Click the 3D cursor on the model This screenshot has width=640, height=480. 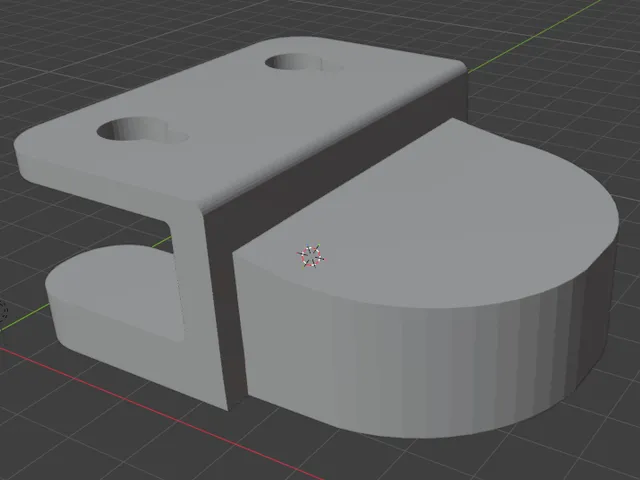311,256
